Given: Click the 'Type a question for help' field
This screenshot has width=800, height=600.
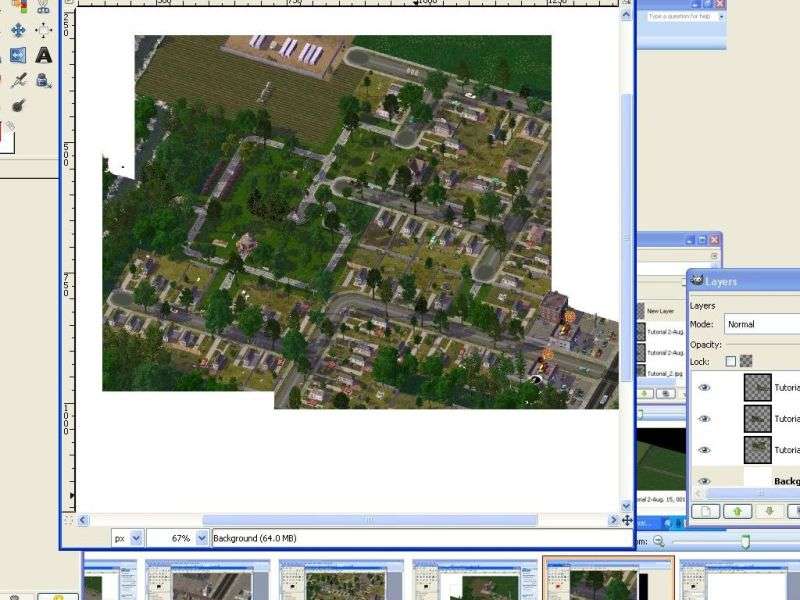Looking at the screenshot, I should (680, 16).
